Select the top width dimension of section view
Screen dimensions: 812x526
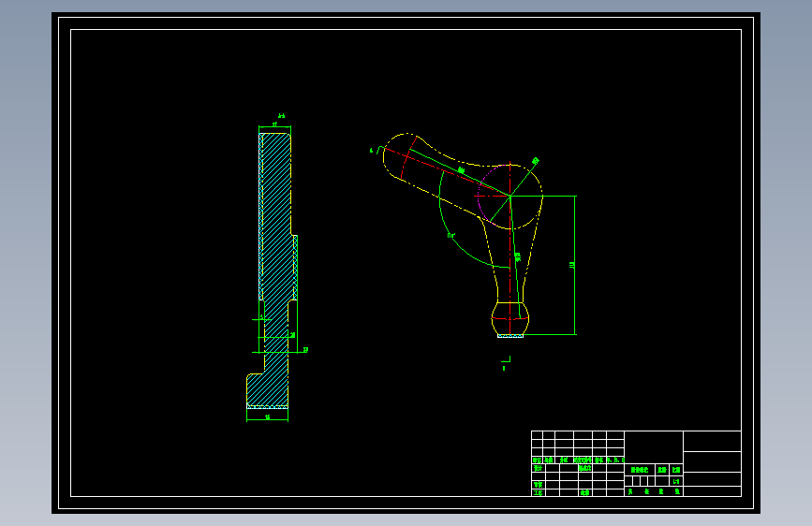pyautogui.click(x=274, y=125)
